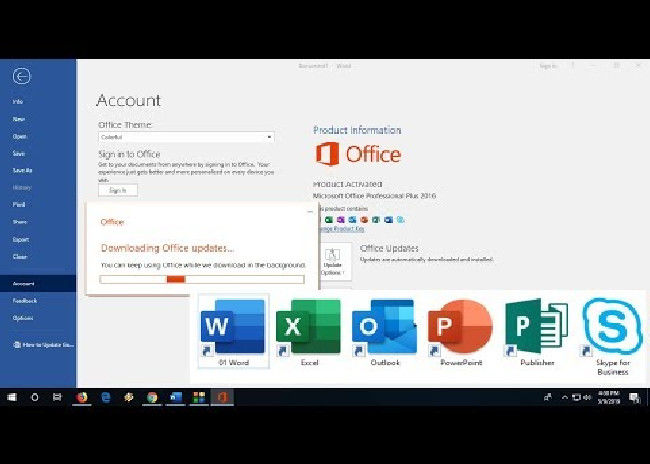
Task: Open Options in the left sidebar
Action: [22, 318]
